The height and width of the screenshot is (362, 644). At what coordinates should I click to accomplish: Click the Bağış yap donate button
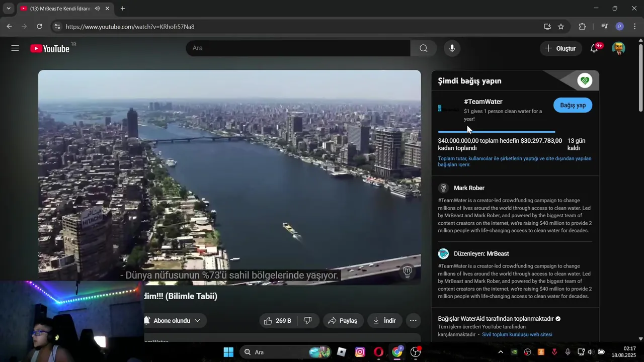pyautogui.click(x=573, y=105)
